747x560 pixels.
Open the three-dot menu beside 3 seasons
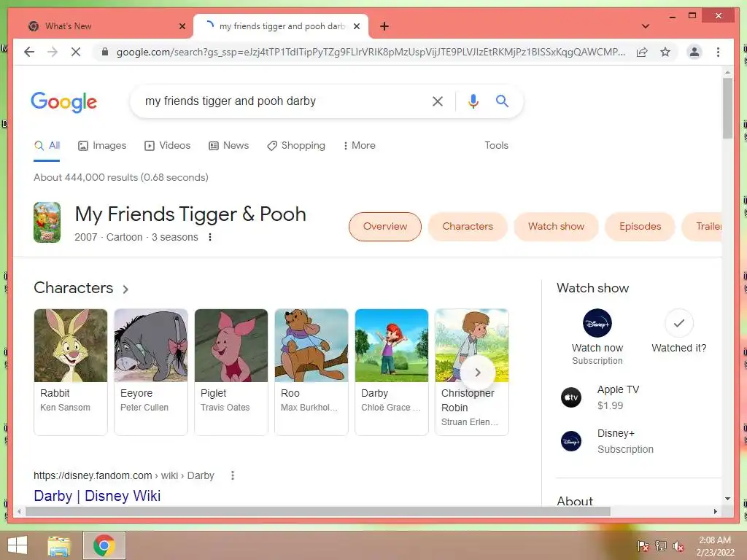(209, 237)
